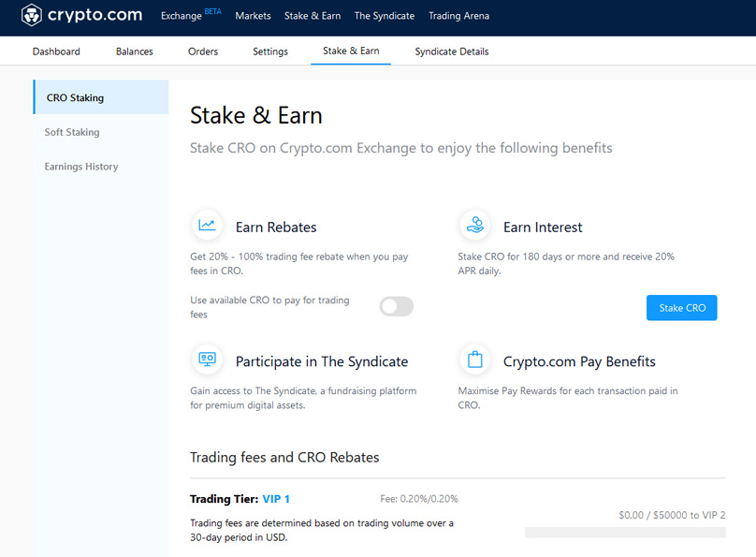This screenshot has width=756, height=557.
Task: Switch to the Settings tab
Action: click(270, 51)
